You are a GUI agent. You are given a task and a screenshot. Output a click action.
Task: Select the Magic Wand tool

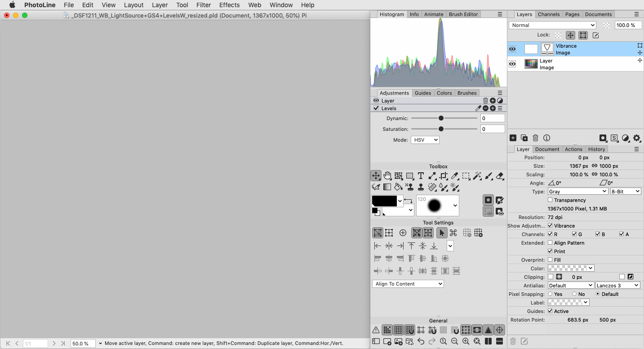pos(477,176)
